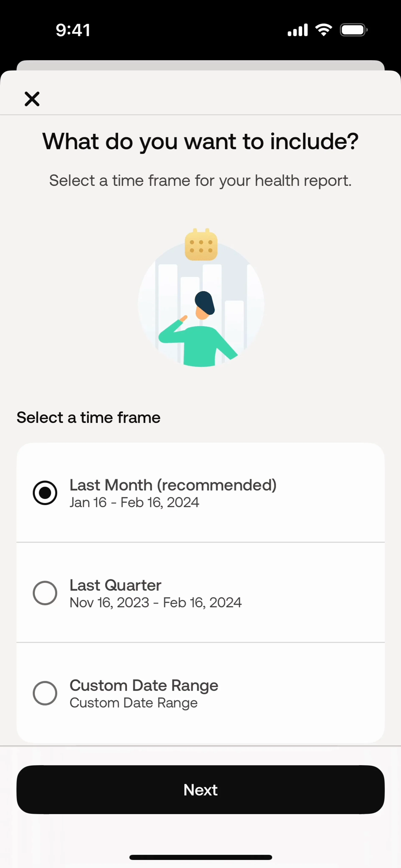401x868 pixels.
Task: Tap the Jan 16 - Feb 16, 2024 date
Action: click(x=134, y=502)
